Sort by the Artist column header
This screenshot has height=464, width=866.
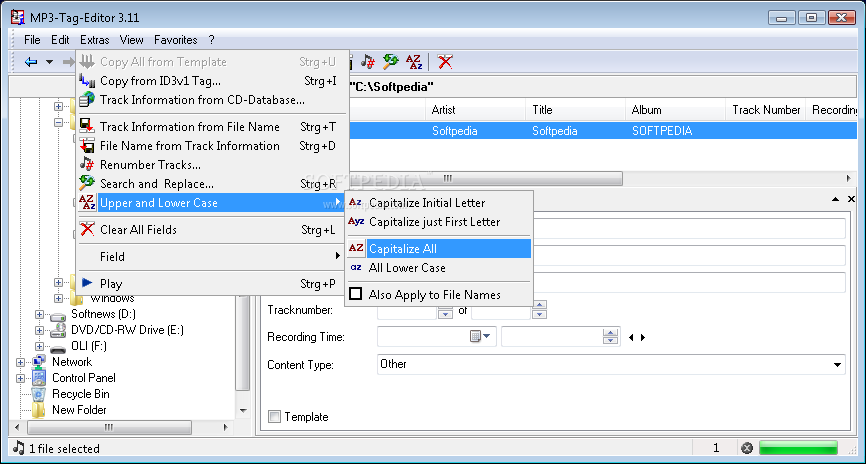coord(476,110)
